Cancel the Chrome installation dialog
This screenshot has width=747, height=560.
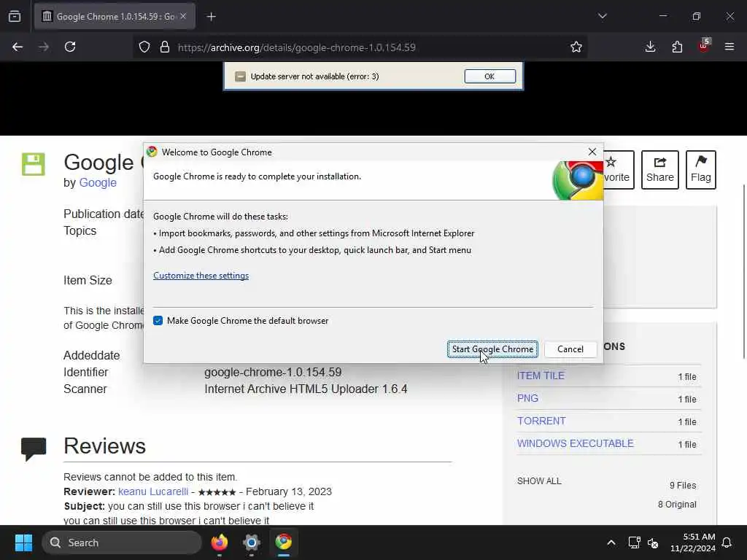pos(570,349)
